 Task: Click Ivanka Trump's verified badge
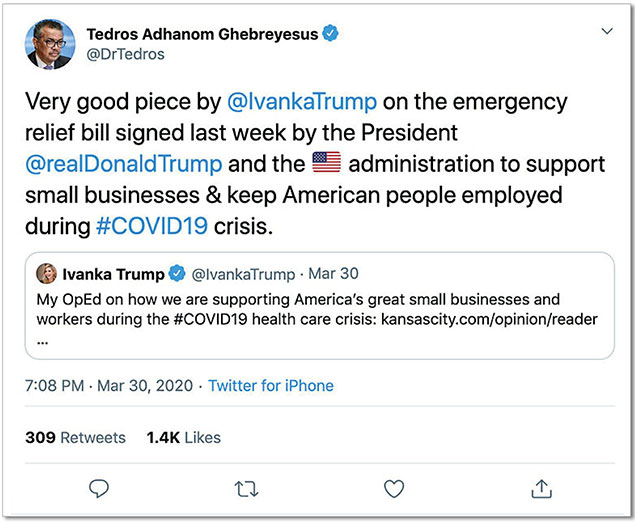(x=174, y=274)
